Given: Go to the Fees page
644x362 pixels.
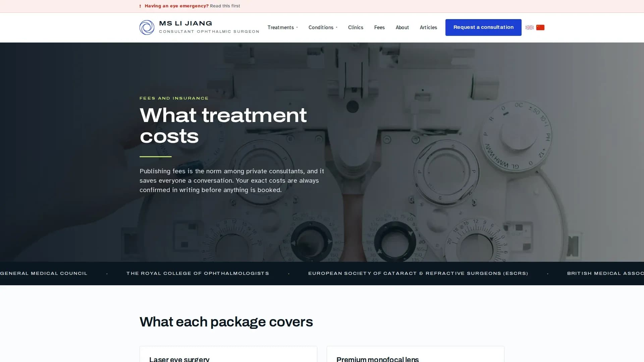Looking at the screenshot, I should [379, 27].
